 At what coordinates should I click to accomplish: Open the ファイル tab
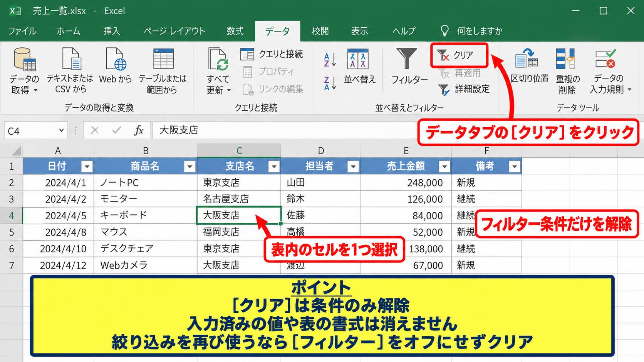pos(22,31)
